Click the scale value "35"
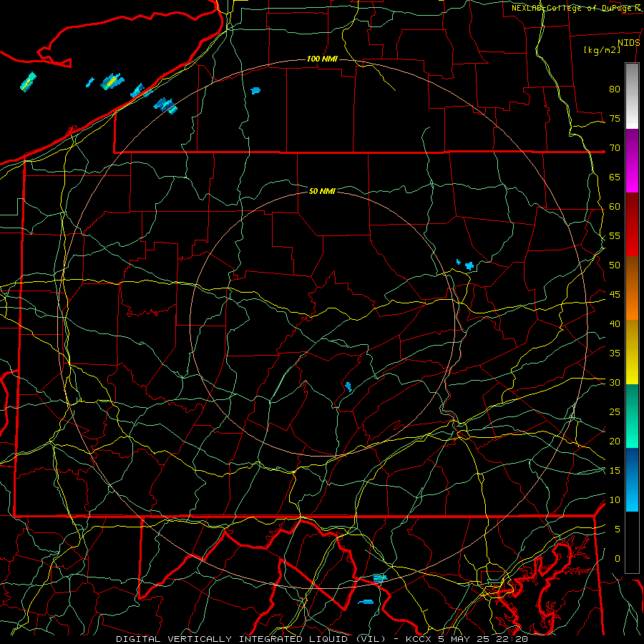The height and width of the screenshot is (644, 644). (x=615, y=353)
